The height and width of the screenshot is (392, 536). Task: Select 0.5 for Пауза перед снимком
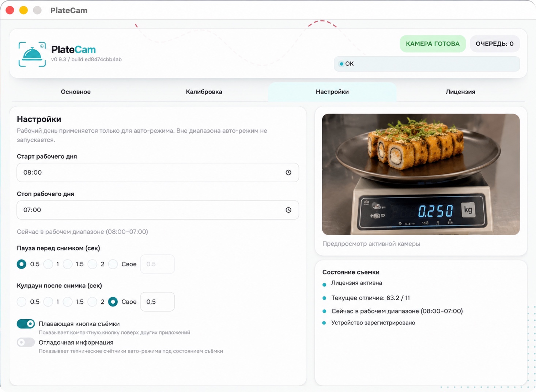tap(22, 264)
